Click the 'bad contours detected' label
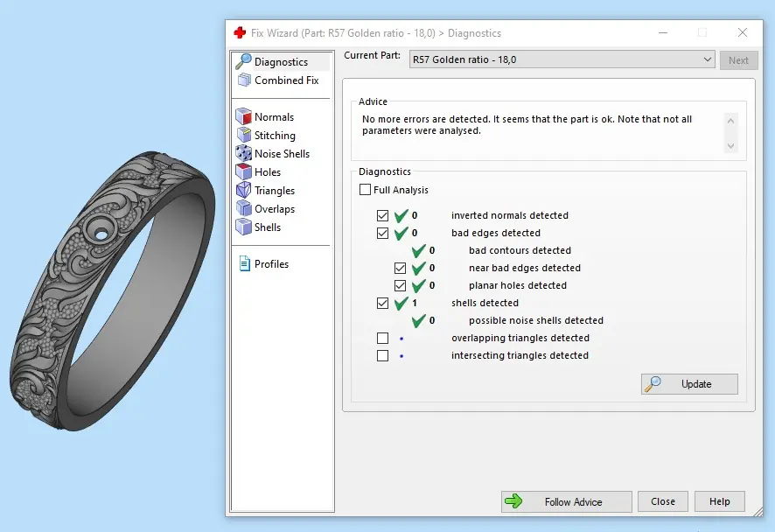Screen dimensions: 775x532 pos(520,250)
